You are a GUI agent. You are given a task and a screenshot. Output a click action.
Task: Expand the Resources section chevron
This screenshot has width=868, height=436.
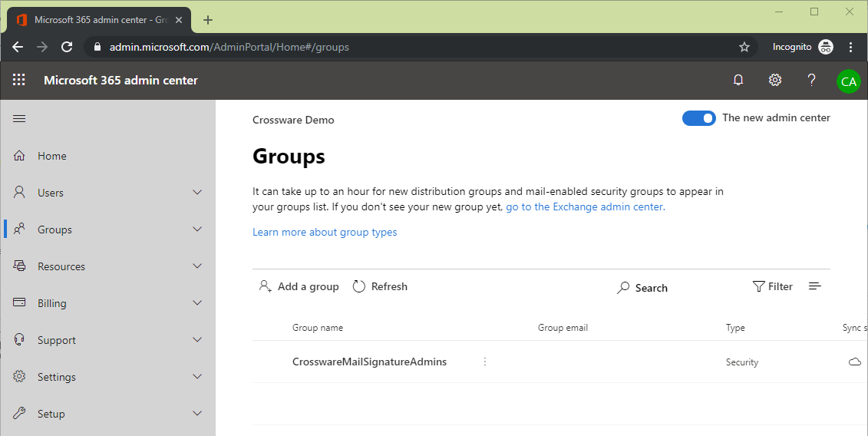197,266
